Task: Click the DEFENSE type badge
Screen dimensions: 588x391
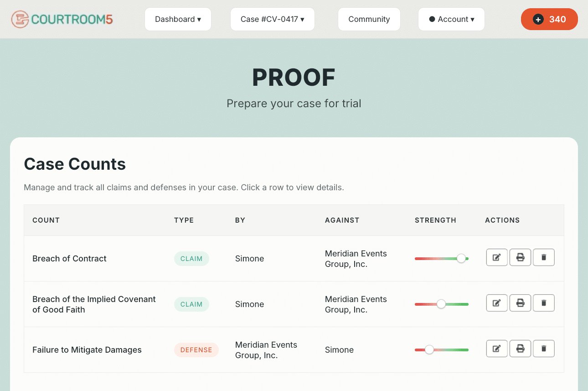Action: coord(196,350)
